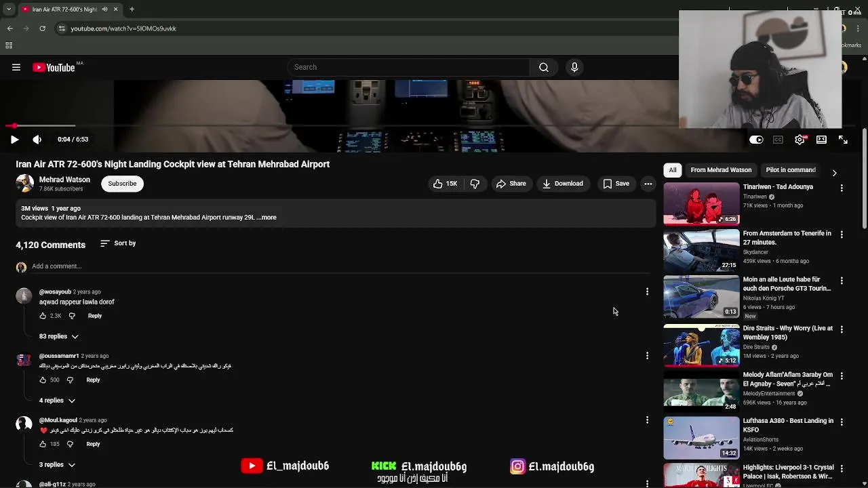Toggle subtitles closed captions
Image resolution: width=868 pixels, height=488 pixels.
[778, 140]
